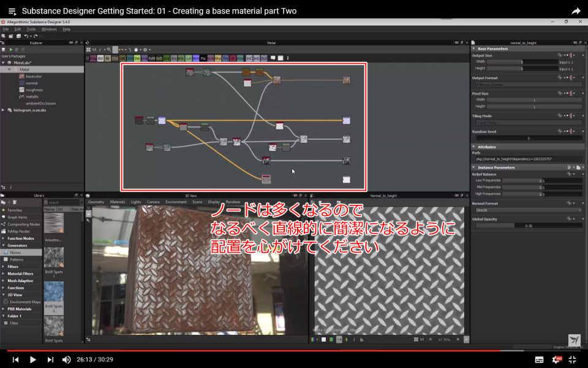
Task: Expand histogram_scan.sbs package
Action: click(x=4, y=110)
